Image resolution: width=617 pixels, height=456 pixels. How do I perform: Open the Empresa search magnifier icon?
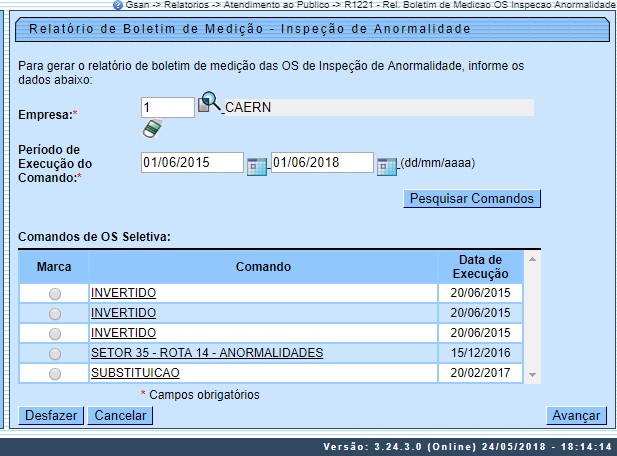pos(209,104)
